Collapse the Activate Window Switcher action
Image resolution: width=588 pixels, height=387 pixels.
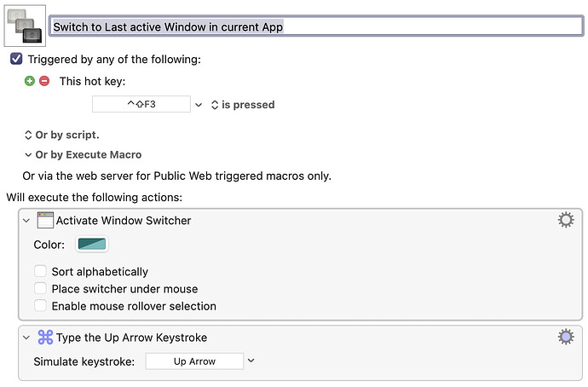pos(26,221)
